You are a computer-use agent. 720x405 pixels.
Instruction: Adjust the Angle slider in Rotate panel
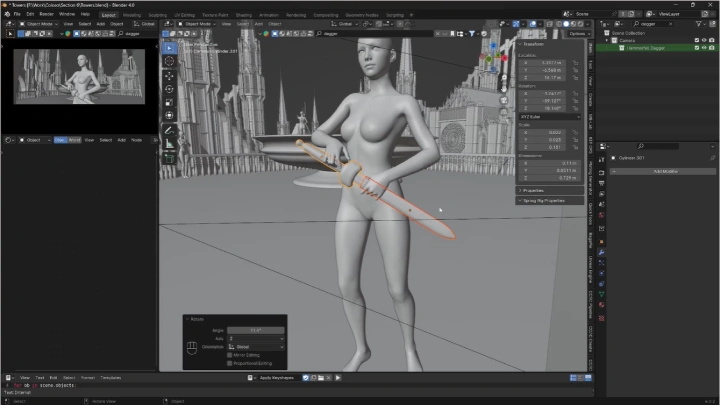pyautogui.click(x=256, y=330)
